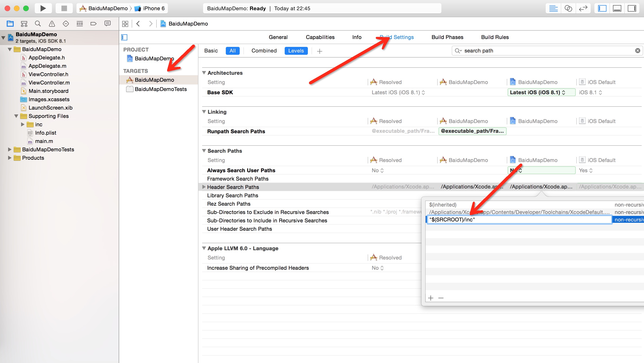Filter build settings to Basic
644x363 pixels.
point(211,51)
